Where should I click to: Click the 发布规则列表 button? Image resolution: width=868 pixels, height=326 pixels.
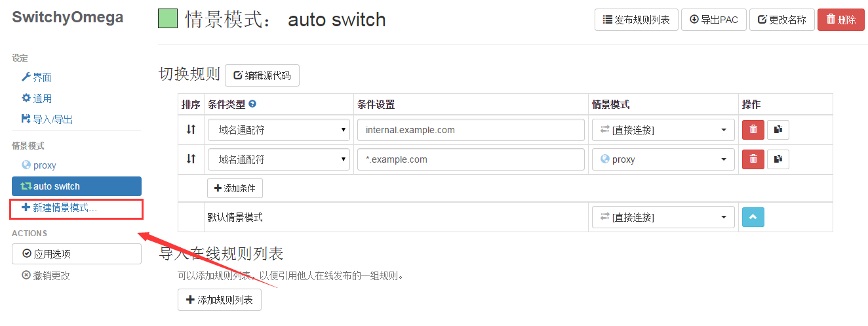click(636, 20)
